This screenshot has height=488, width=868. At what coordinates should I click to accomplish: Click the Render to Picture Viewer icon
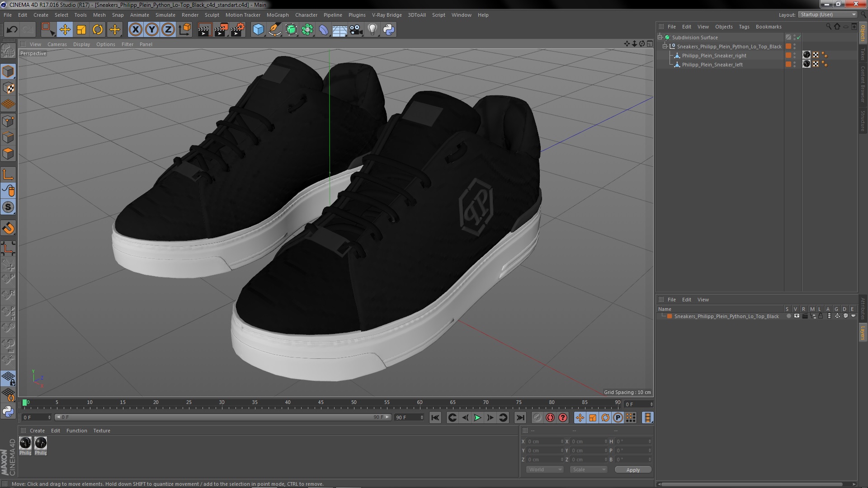221,30
